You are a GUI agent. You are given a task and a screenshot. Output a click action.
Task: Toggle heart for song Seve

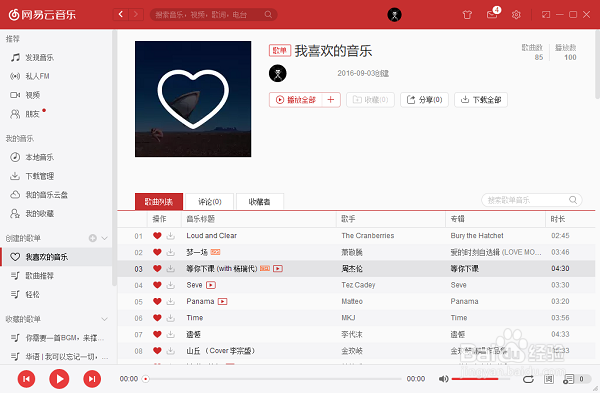pyautogui.click(x=157, y=285)
